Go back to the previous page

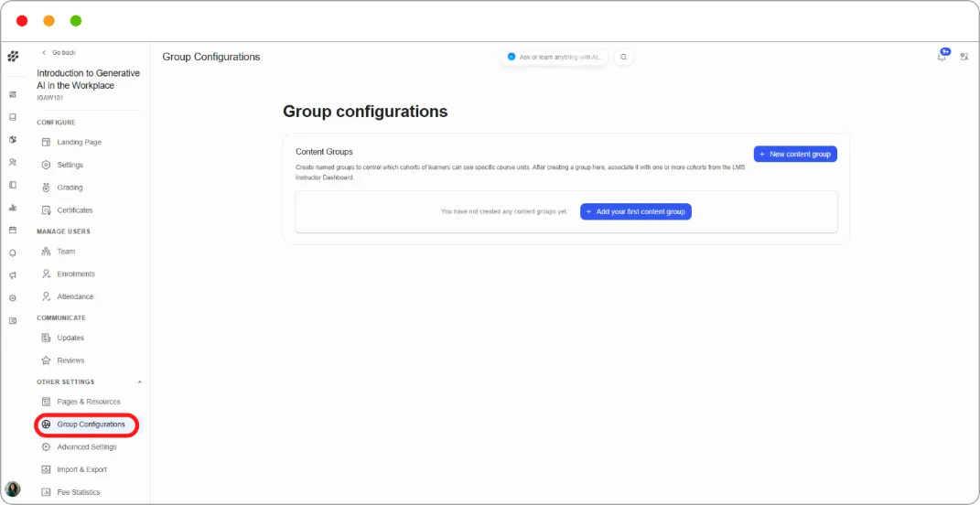pyautogui.click(x=59, y=52)
